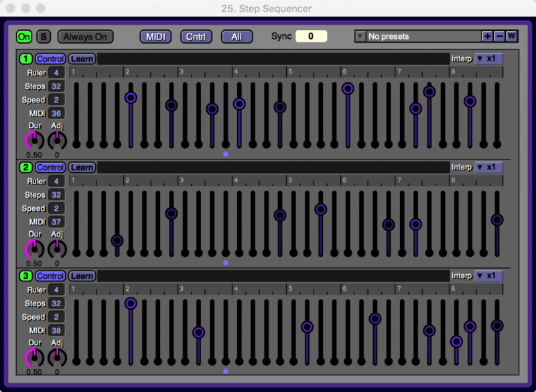Click the W write preset icon
The image size is (536, 392).
(x=511, y=36)
